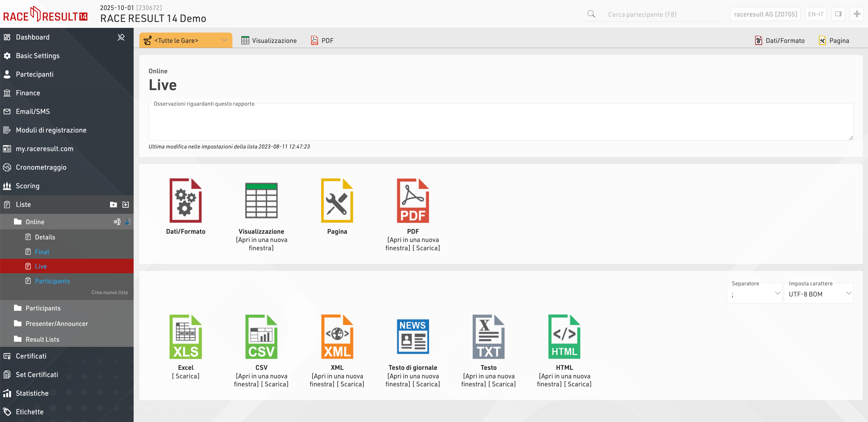This screenshot has height=422, width=868.
Task: Open the Final list in Online folder
Action: (42, 252)
